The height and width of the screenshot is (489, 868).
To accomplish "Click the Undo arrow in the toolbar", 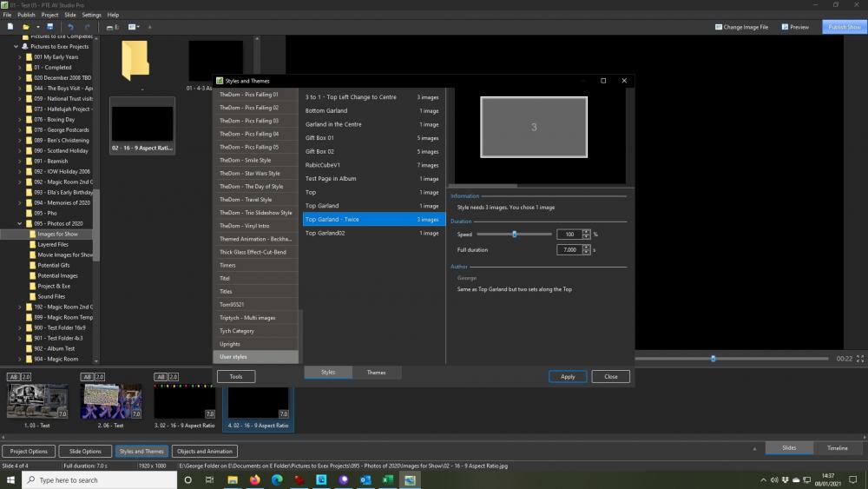I will [70, 27].
